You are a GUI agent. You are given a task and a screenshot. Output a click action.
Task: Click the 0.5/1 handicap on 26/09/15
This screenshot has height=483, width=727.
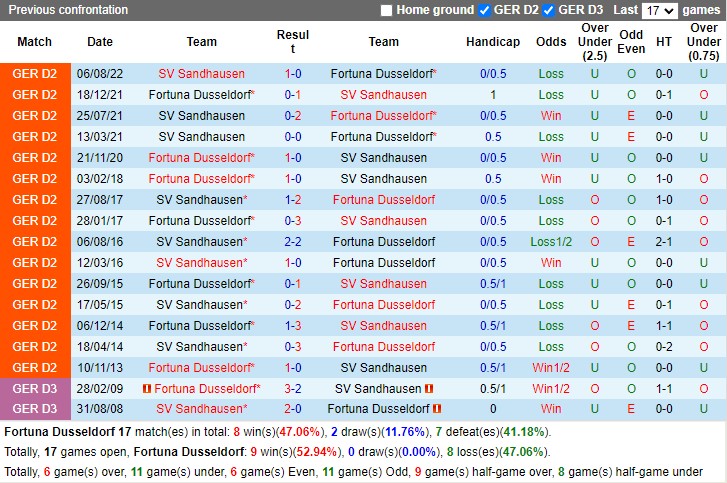coord(493,284)
